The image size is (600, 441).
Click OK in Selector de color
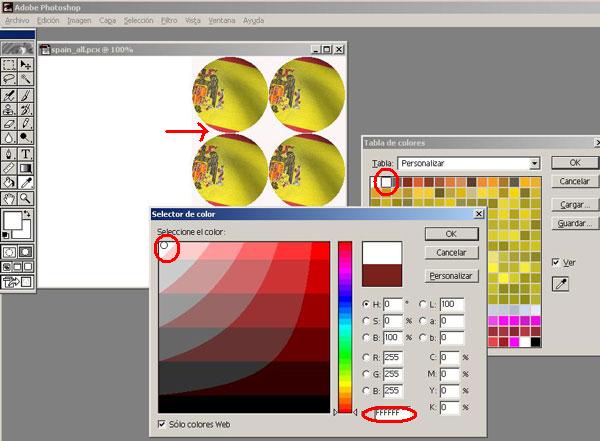coord(452,234)
